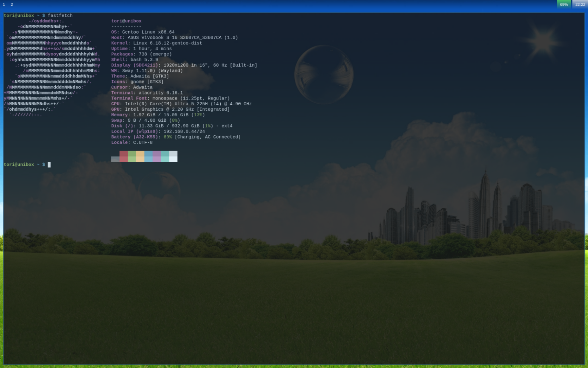Viewport: 588px width, 368px height.
Task: Click the typed fastfetch command text
Action: (x=60, y=16)
